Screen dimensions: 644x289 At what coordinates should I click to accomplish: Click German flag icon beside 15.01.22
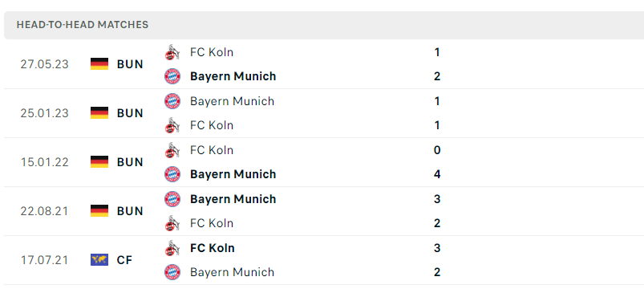(x=99, y=162)
